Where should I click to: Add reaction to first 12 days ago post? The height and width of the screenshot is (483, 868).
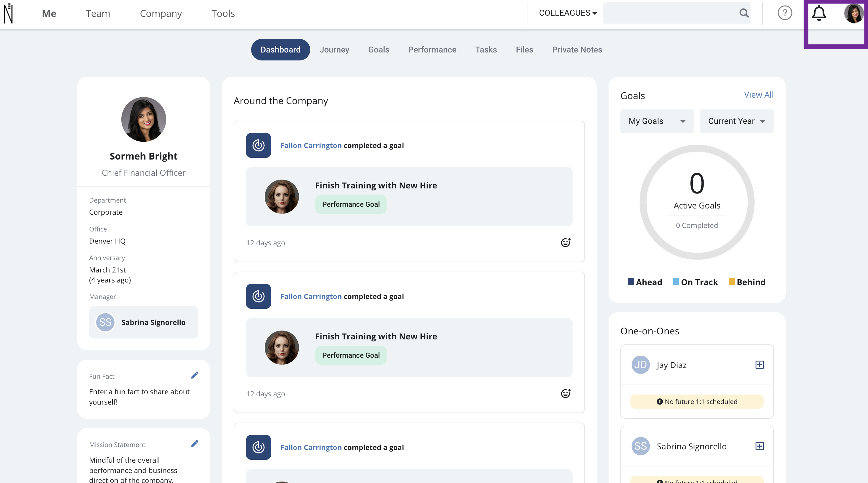(x=566, y=242)
